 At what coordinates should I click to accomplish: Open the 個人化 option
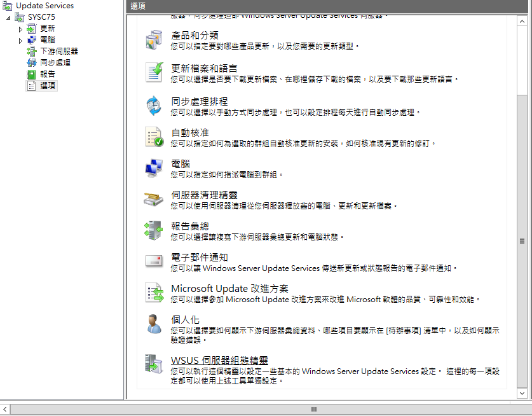[x=185, y=320]
